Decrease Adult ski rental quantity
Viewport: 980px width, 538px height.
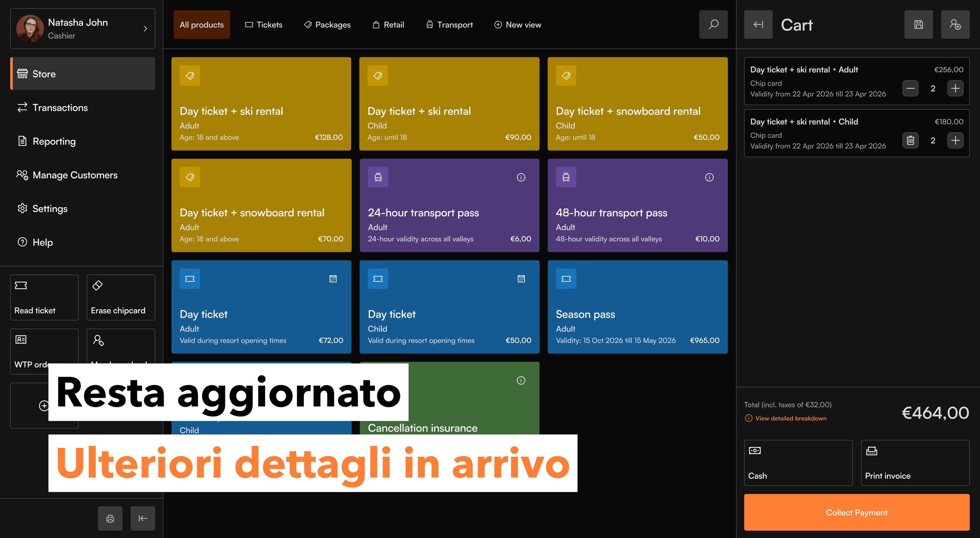[910, 89]
